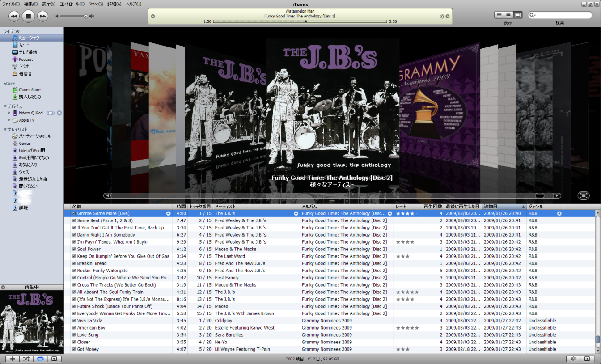The height and width of the screenshot is (364, 601).
Task: Click the plus icon to add playlist
Action: (13, 359)
